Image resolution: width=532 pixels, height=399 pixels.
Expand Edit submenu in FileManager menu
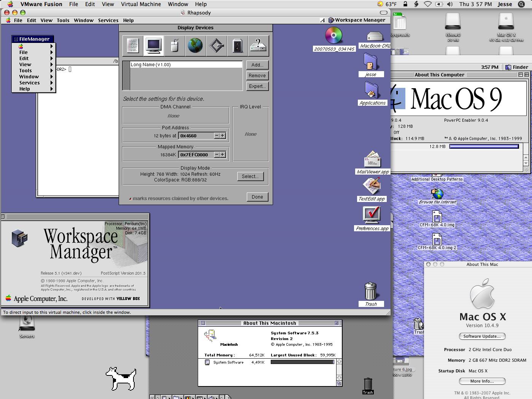point(34,59)
